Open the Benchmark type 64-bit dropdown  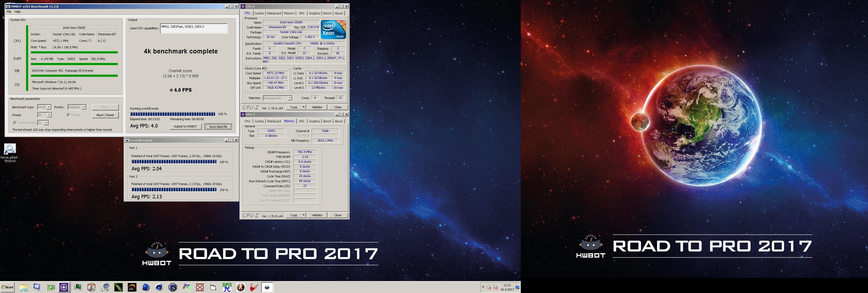tap(44, 107)
